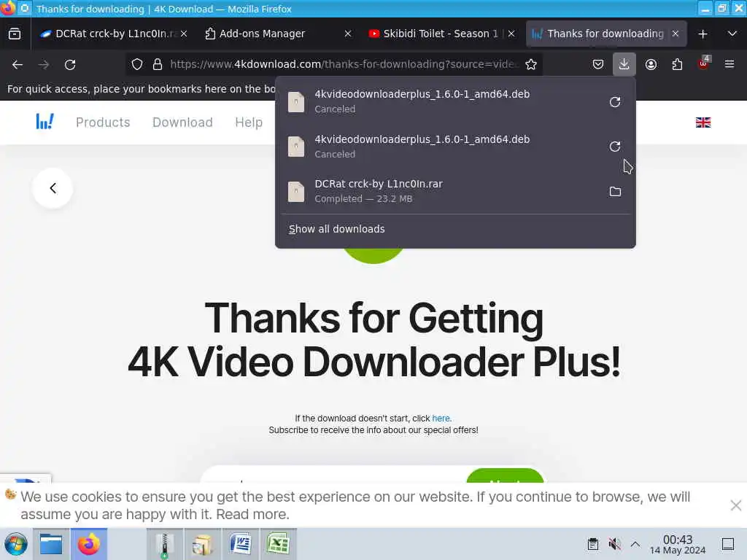Open Firefox account icon
The height and width of the screenshot is (560, 747).
651,64
